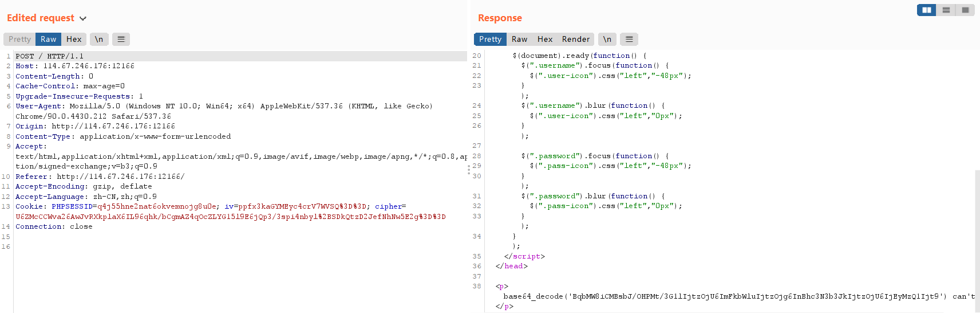980x313 pixels.
Task: Click the Cache-Control: max-age=0 header
Action: 70,86
